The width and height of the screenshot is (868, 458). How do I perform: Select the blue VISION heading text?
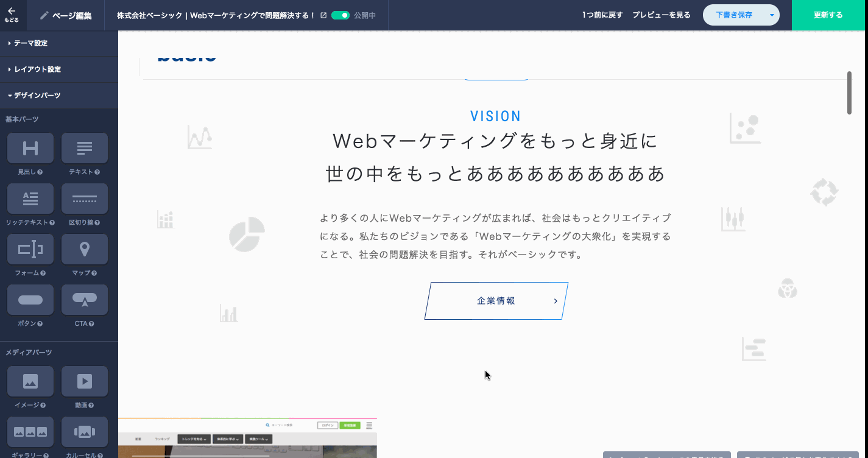tap(496, 116)
